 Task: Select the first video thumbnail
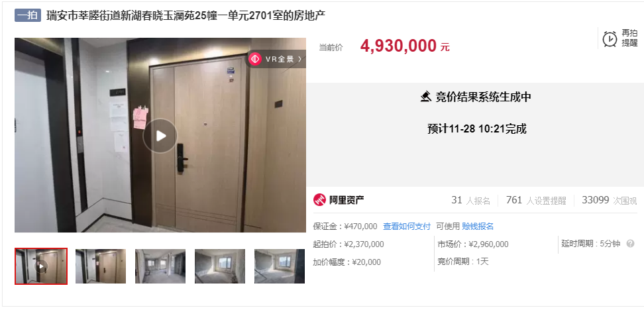point(40,266)
